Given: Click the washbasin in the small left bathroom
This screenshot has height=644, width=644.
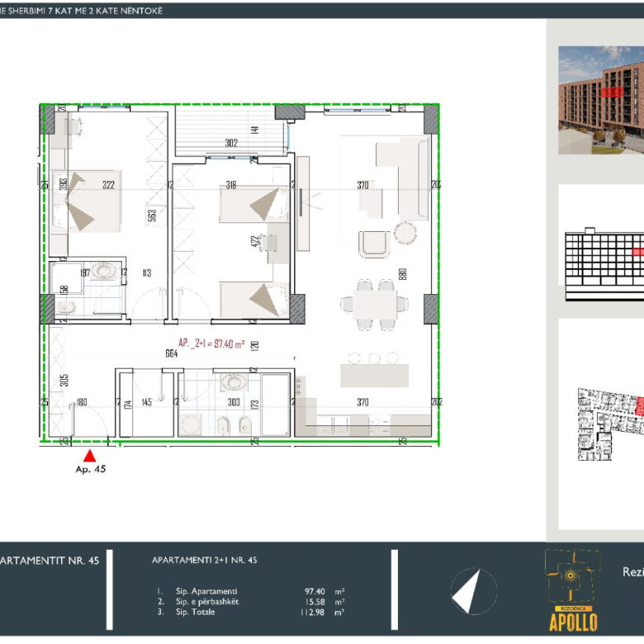Looking at the screenshot, I should pos(103,271).
